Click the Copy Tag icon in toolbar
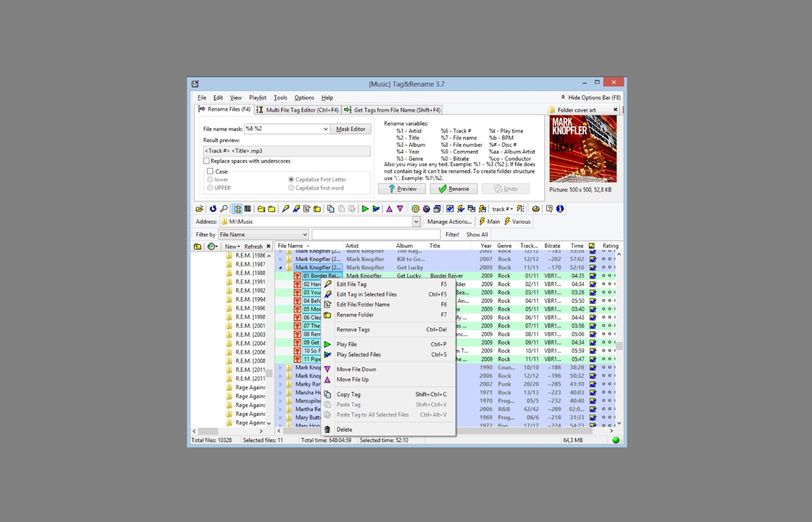The width and height of the screenshot is (812, 522). click(x=331, y=209)
